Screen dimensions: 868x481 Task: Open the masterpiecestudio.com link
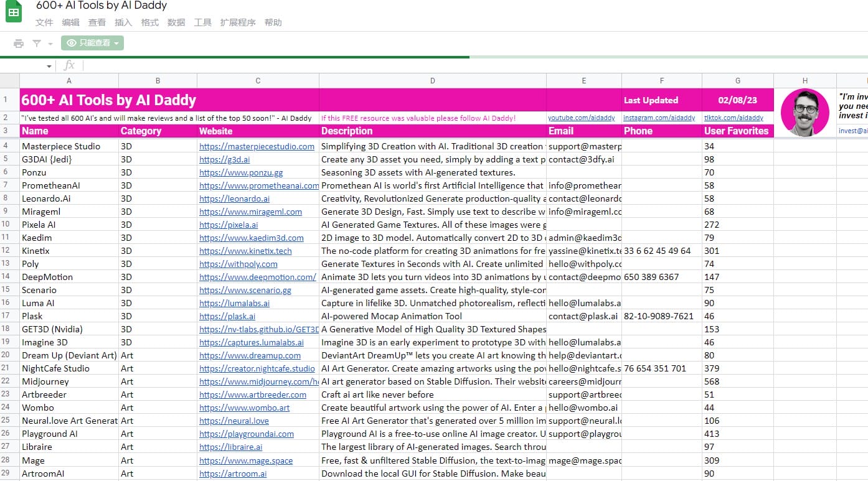point(257,146)
